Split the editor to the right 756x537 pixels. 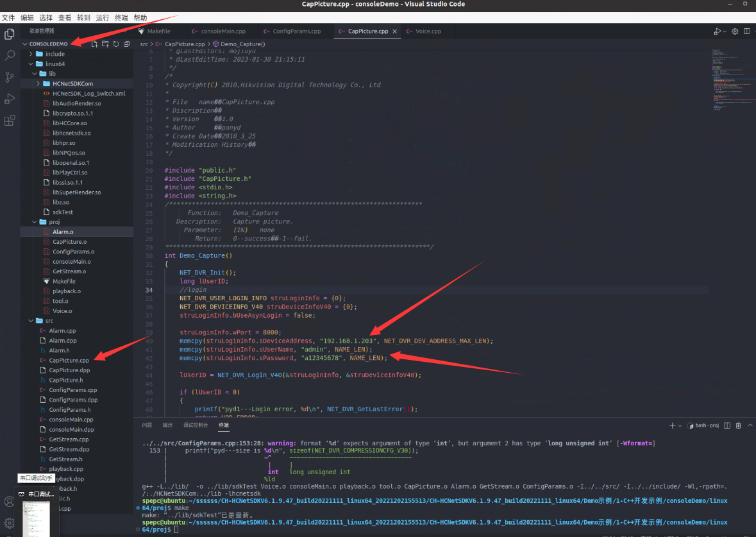747,31
